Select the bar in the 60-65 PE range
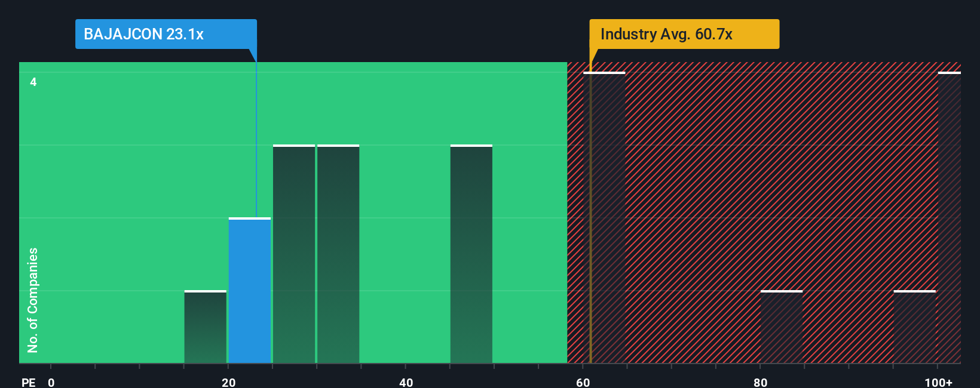 tap(604, 217)
